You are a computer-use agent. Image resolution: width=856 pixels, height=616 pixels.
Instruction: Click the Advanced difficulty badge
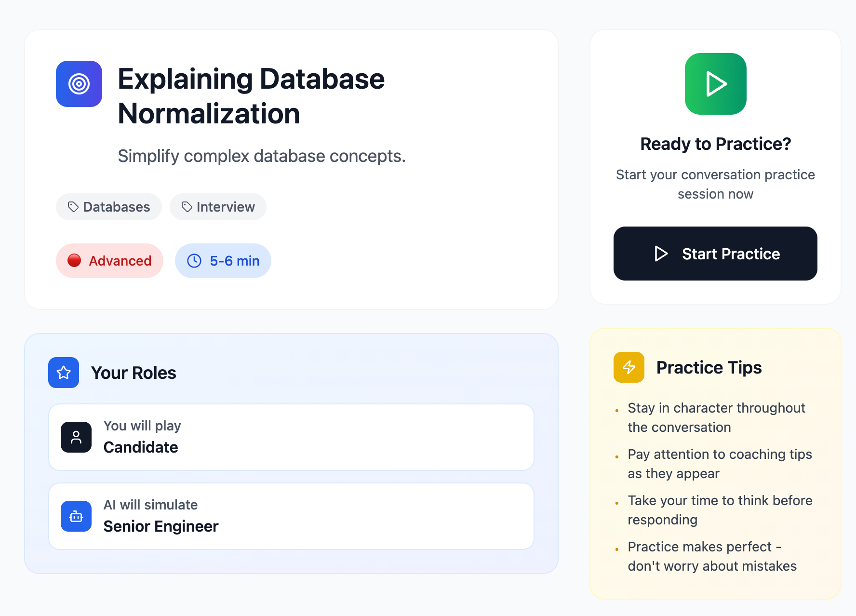click(109, 261)
